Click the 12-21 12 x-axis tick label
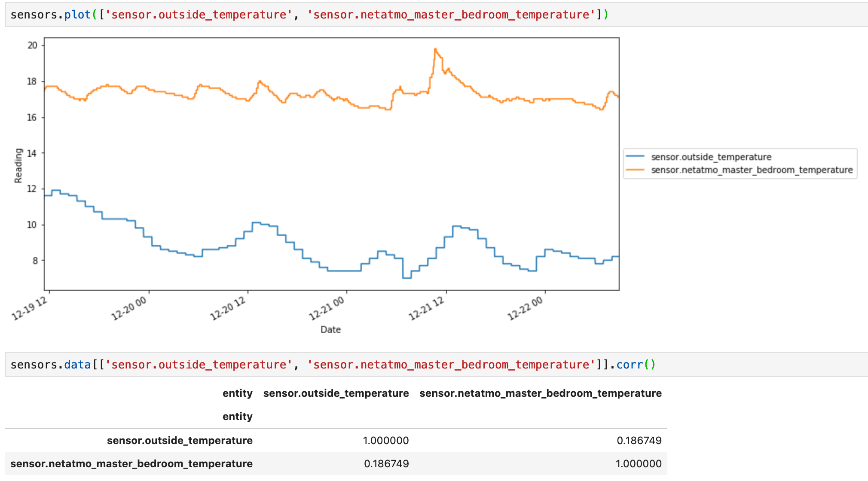Screen dimensions: 868x481 426,308
